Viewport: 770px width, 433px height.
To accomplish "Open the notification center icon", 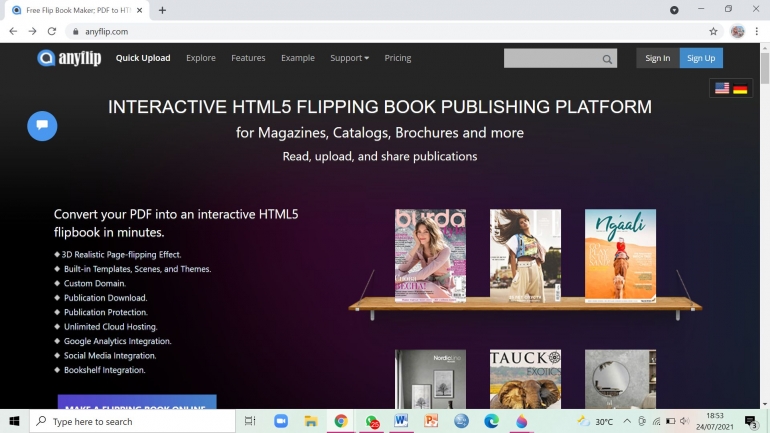I will pos(751,422).
